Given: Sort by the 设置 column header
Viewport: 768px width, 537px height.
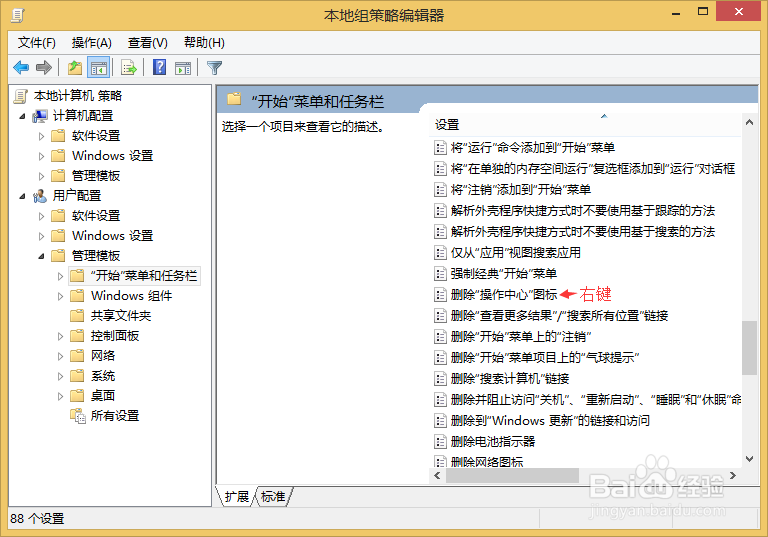Looking at the screenshot, I should point(586,124).
